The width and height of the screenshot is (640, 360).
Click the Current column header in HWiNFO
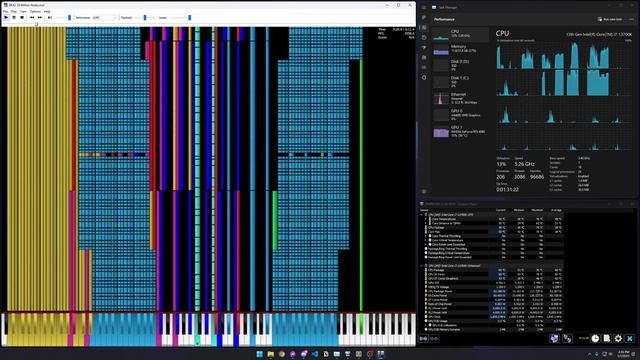[x=500, y=210]
